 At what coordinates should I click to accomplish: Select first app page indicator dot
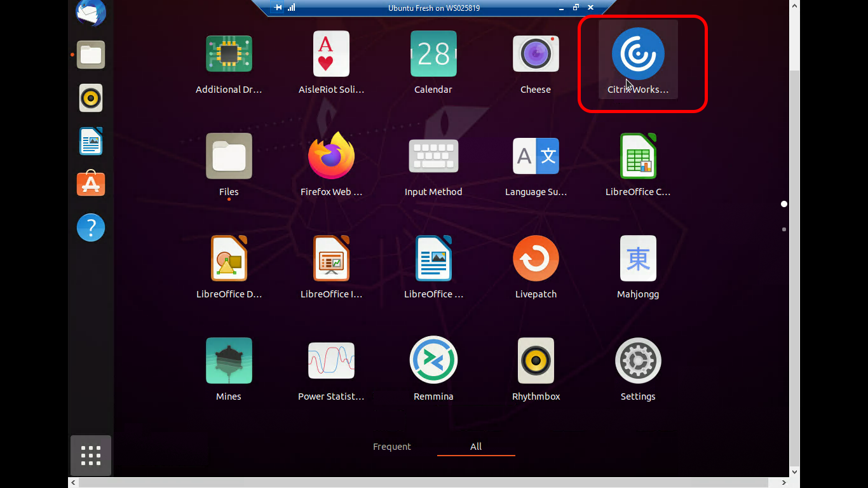point(784,204)
